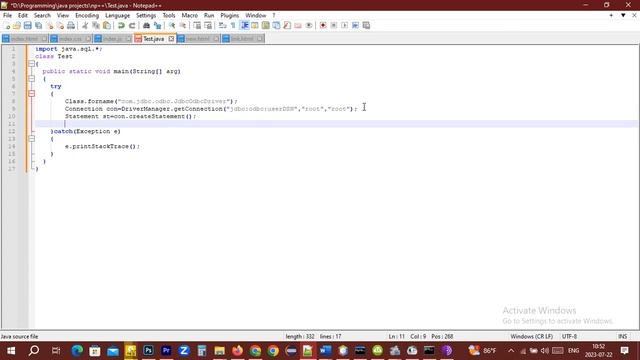Click Run Macro Multiple Times icon

pyautogui.click(x=355, y=25)
